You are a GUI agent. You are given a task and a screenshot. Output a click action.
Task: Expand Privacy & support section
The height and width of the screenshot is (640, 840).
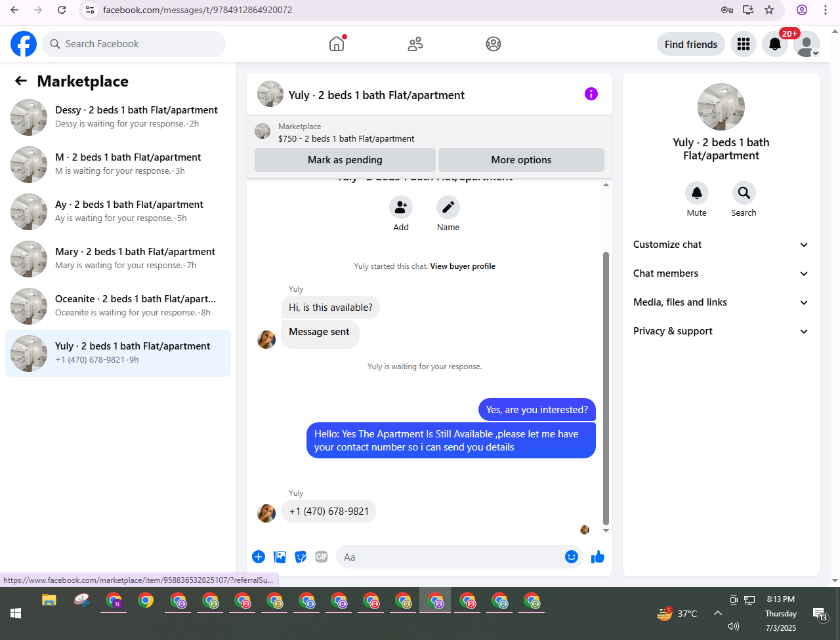coord(721,331)
